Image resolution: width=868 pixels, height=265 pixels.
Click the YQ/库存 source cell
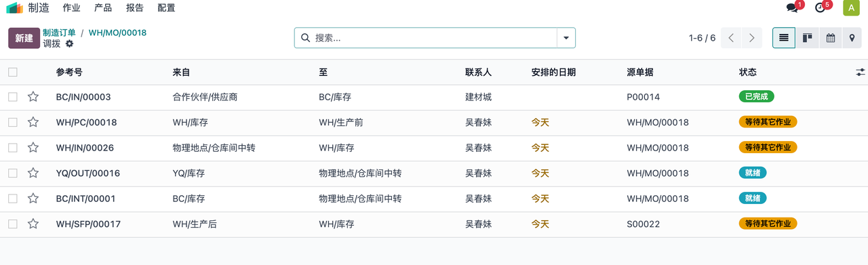(189, 174)
